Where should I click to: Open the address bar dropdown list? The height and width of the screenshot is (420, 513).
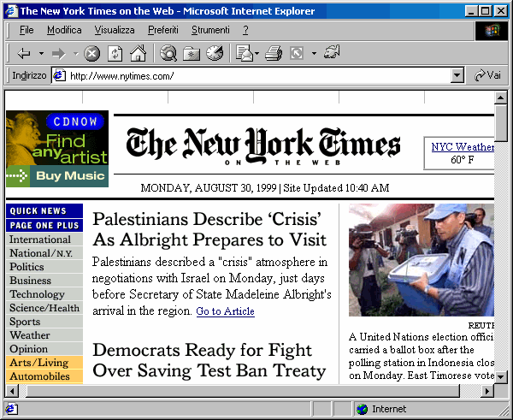(457, 75)
